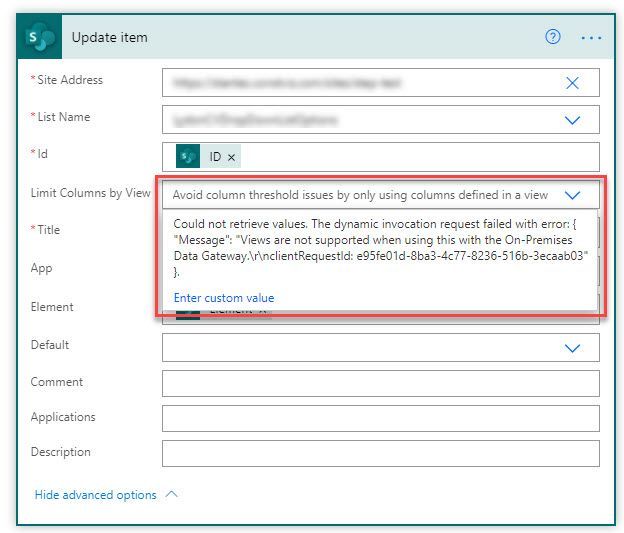Click Enter custom value link

pyautogui.click(x=224, y=298)
